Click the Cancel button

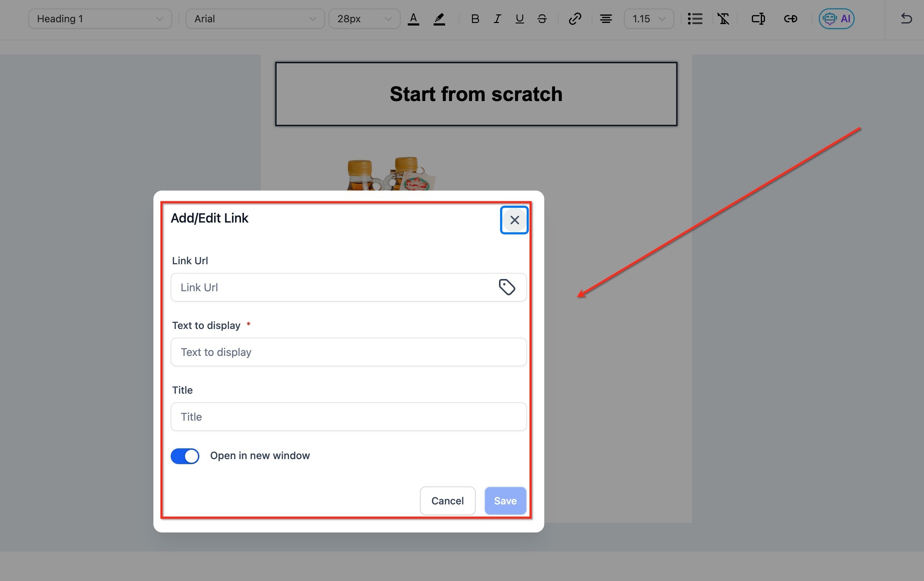coord(447,500)
